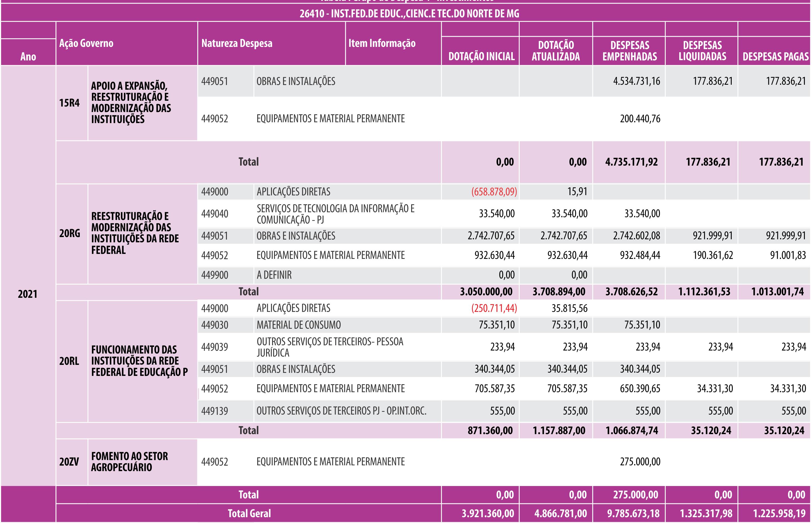Viewport: 812px width, 523px height.
Task: Click the Ano column header
Action: click(28, 56)
